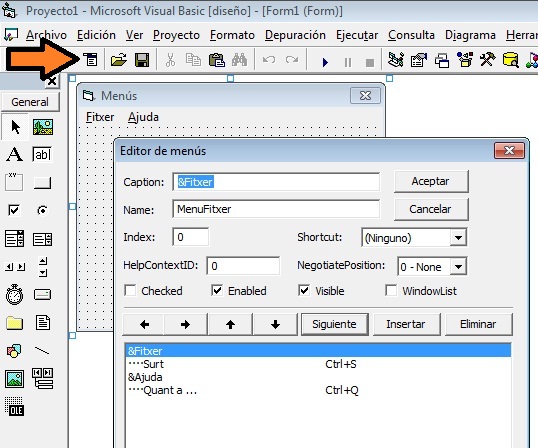Toggle the WindowList checkbox
This screenshot has height=448, width=538.
(391, 291)
